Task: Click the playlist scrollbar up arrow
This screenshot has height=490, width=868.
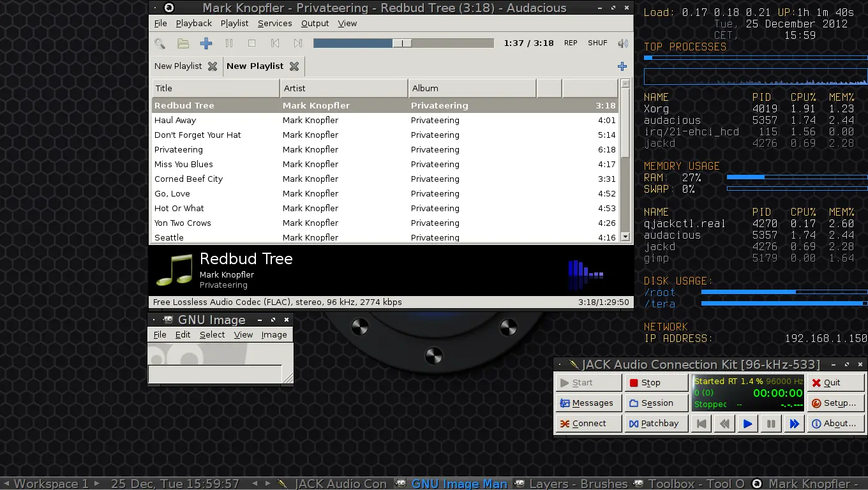Action: (x=625, y=84)
